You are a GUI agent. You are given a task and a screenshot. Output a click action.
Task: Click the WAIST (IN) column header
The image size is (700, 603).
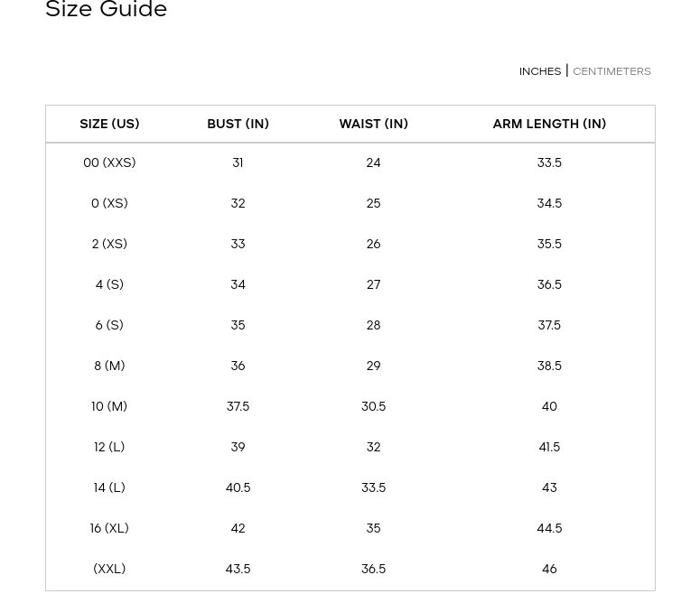(x=374, y=124)
